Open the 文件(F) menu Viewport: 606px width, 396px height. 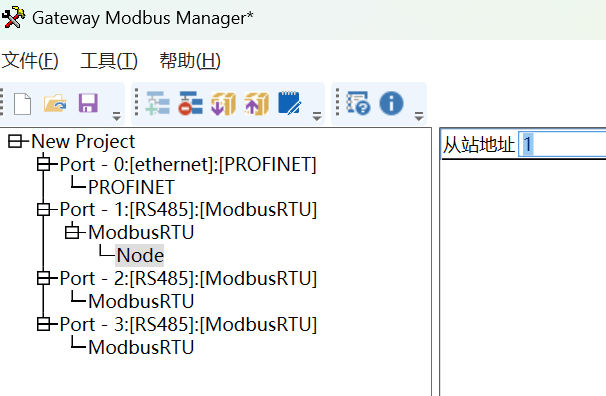(x=30, y=61)
